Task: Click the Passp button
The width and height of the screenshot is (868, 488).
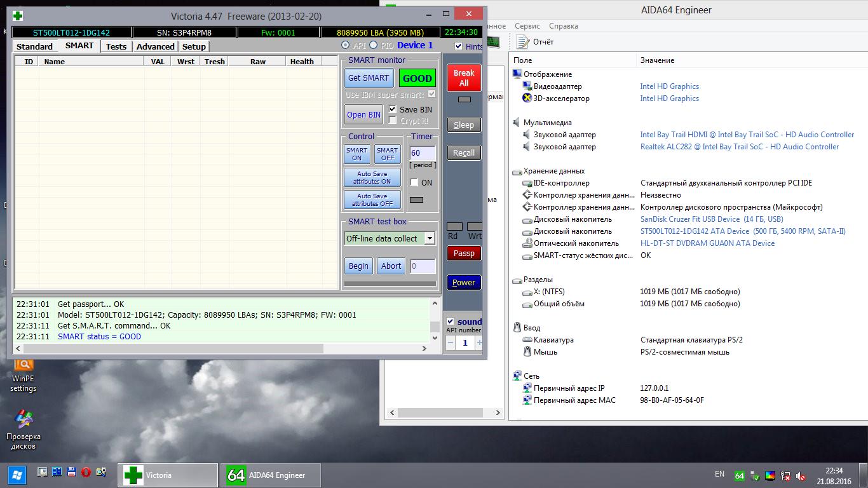Action: click(x=464, y=254)
